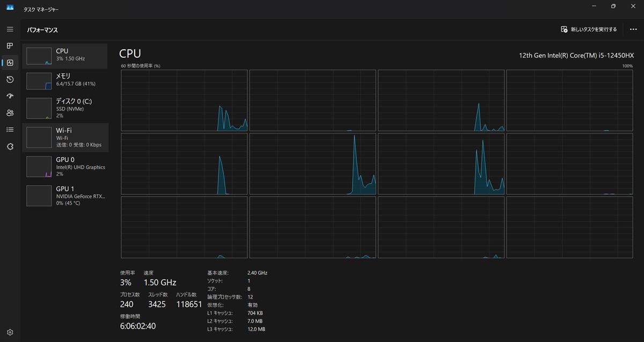The height and width of the screenshot is (342, 644).
Task: Select CPU in the performance list
Action: pos(65,56)
